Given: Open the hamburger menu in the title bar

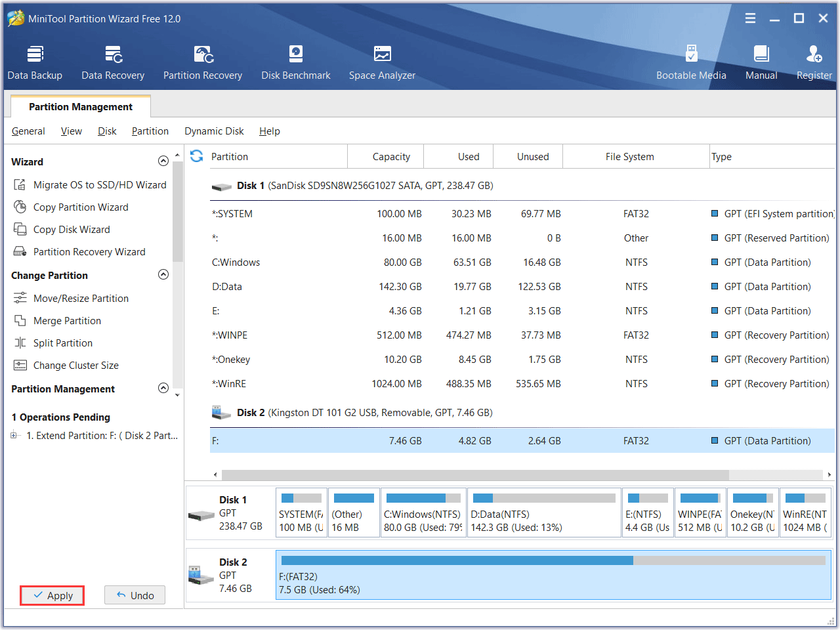Looking at the screenshot, I should [x=750, y=18].
